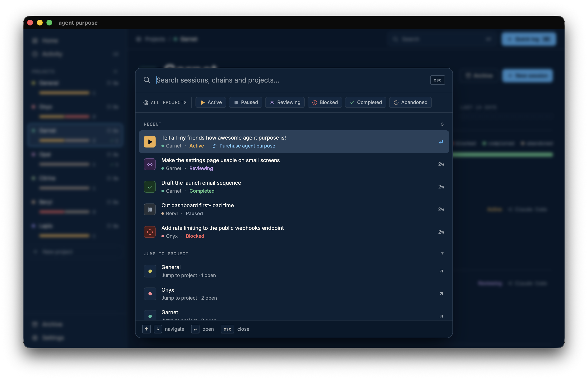Click the arrow icon on General project row
Screen dimensions: 588x379
441,271
